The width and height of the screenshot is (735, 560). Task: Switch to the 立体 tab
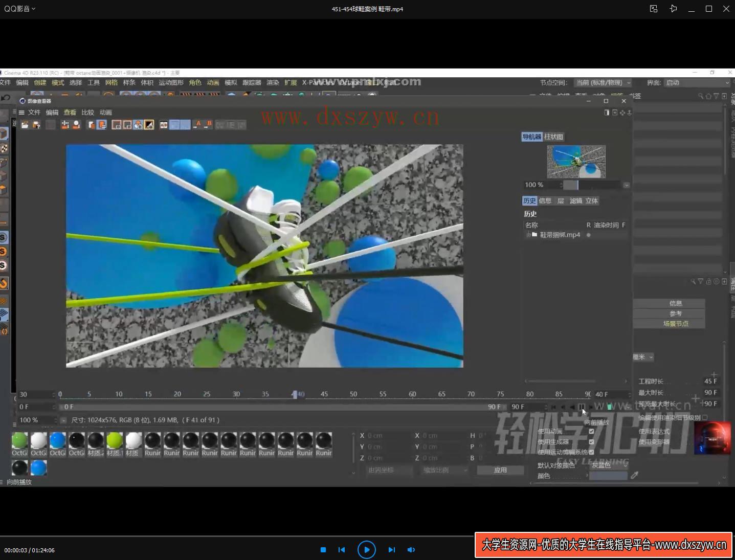pos(592,201)
